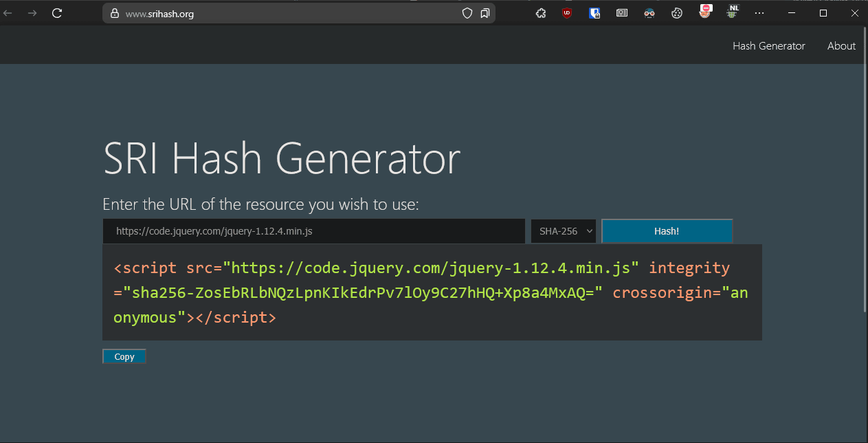Open the bookmarks icon in the address bar

[x=485, y=13]
